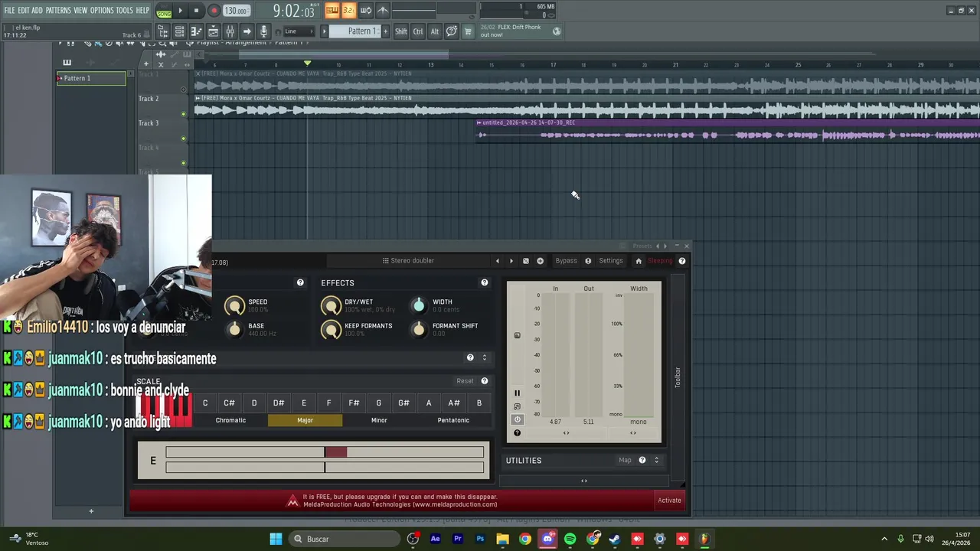Open Stereo doubler preset selector

[410, 261]
